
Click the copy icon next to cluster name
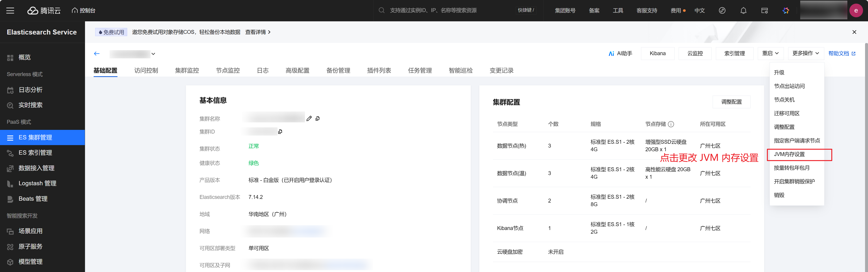pyautogui.click(x=317, y=119)
